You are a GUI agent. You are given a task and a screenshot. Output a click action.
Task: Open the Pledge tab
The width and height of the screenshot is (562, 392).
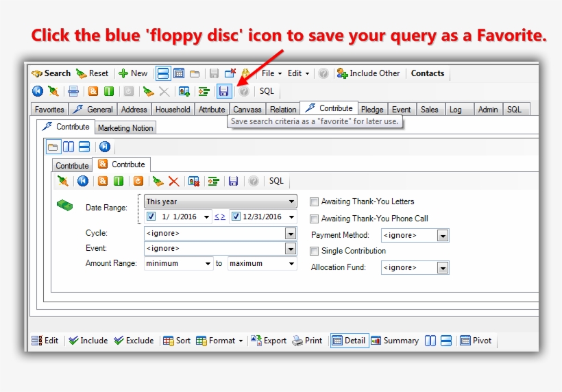[372, 109]
